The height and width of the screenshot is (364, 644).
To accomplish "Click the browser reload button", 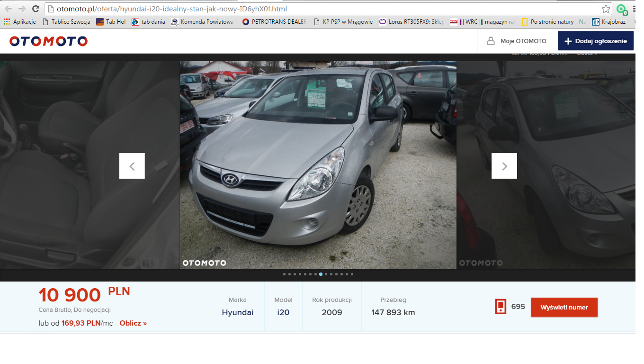I will [36, 9].
